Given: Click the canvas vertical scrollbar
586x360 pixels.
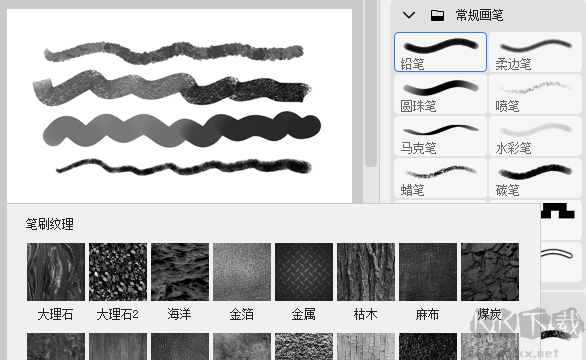Looking at the screenshot, I should 371,83.
